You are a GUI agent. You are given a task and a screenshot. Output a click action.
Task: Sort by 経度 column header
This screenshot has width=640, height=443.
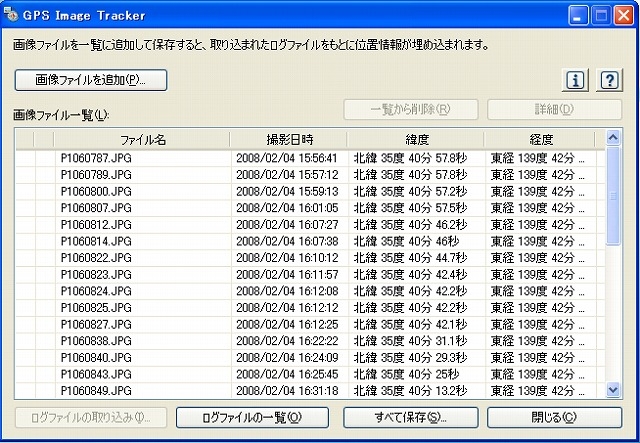click(540, 140)
